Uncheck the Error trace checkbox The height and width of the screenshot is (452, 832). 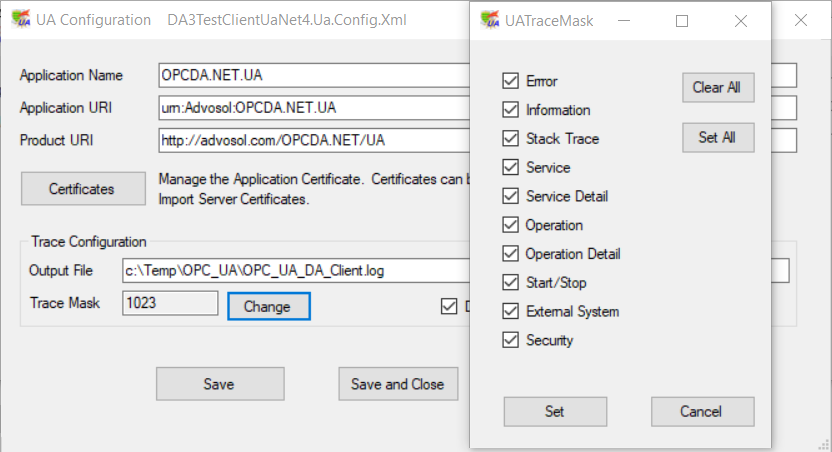(511, 81)
